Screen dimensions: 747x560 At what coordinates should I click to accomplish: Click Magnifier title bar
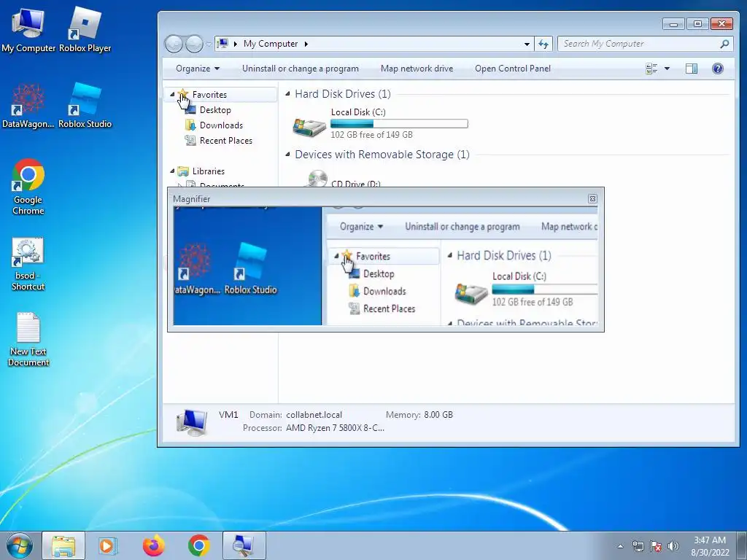[381, 198]
